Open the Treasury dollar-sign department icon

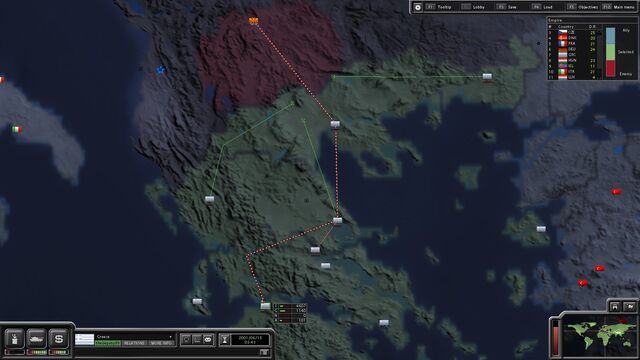tap(59, 339)
